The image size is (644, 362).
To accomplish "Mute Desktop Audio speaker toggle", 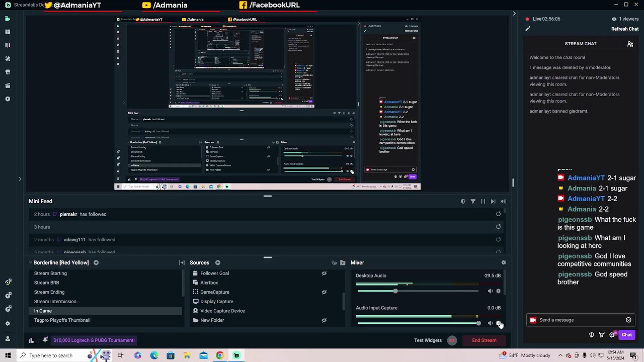I will (x=490, y=291).
